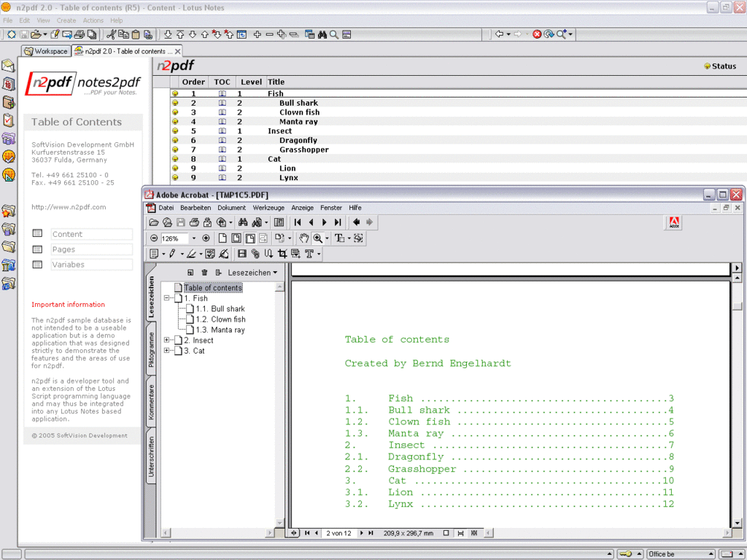This screenshot has height=560, width=747.
Task: Click zoom out minus in Acrobat
Action: pyautogui.click(x=153, y=238)
